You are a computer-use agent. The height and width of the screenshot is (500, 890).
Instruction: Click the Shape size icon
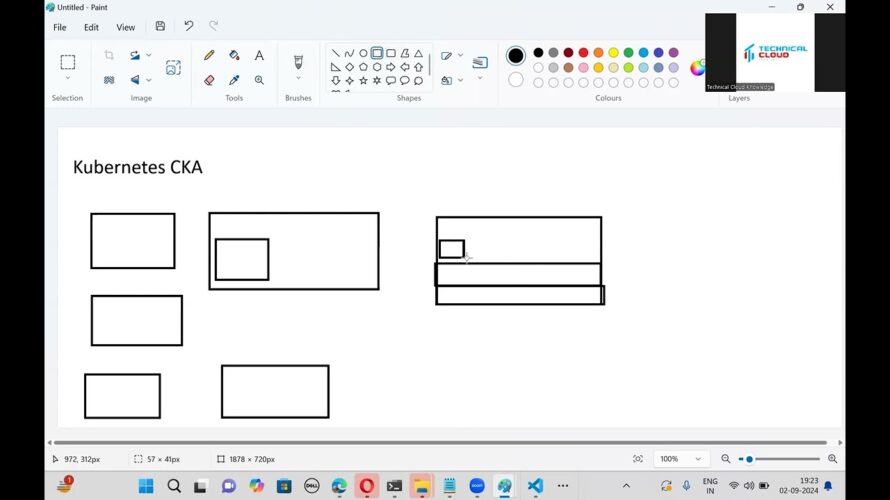pos(480,62)
